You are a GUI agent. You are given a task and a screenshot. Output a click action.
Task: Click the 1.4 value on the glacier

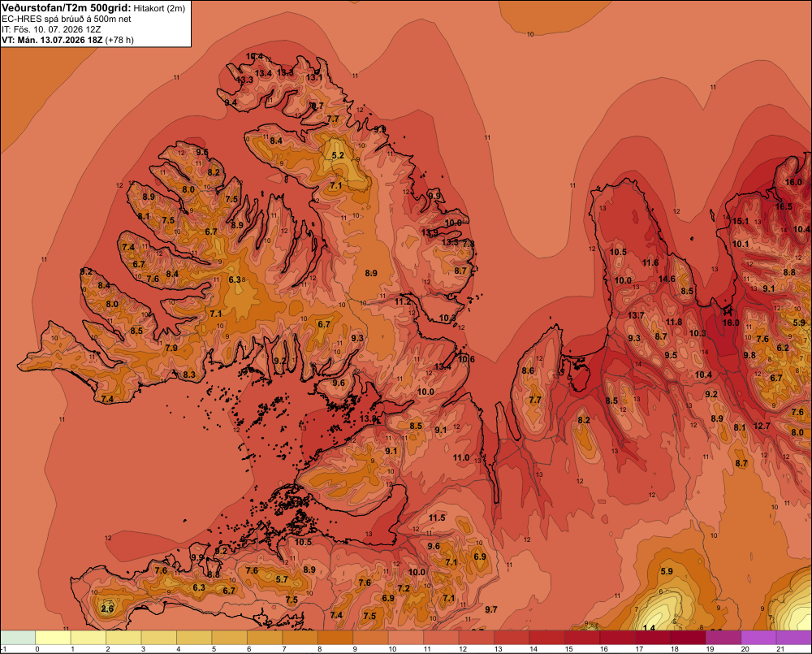(648, 627)
